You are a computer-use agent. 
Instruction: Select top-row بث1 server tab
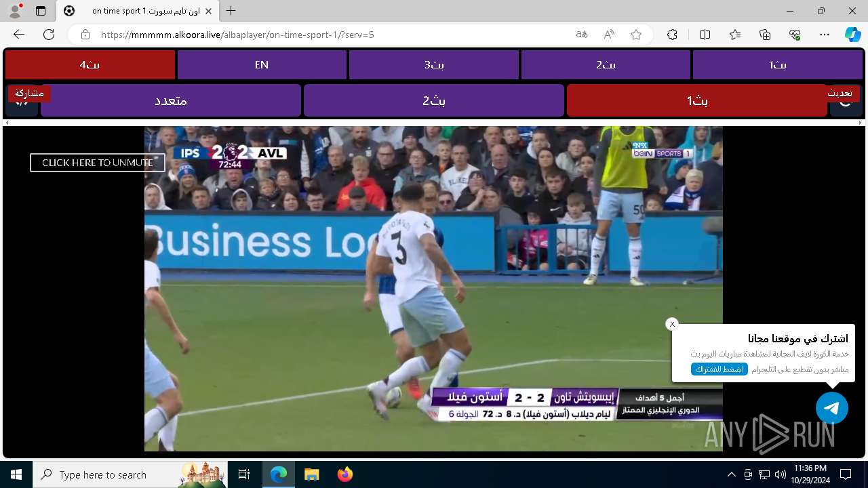click(778, 65)
